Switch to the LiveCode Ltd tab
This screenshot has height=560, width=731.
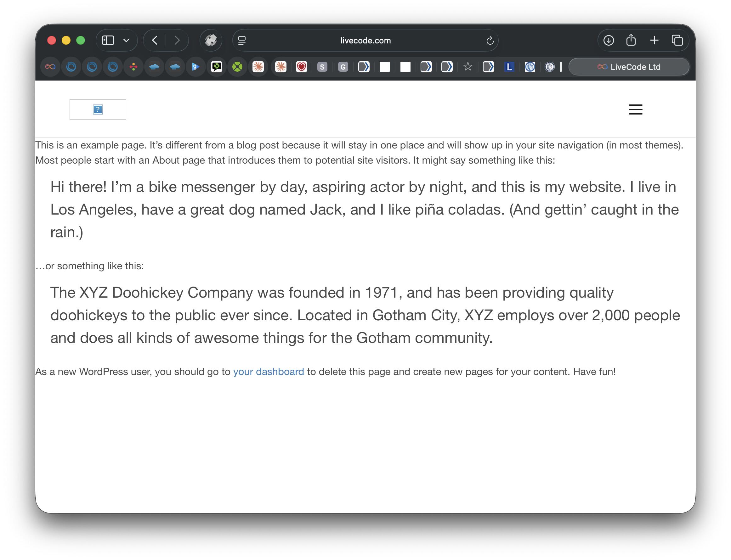coord(629,67)
